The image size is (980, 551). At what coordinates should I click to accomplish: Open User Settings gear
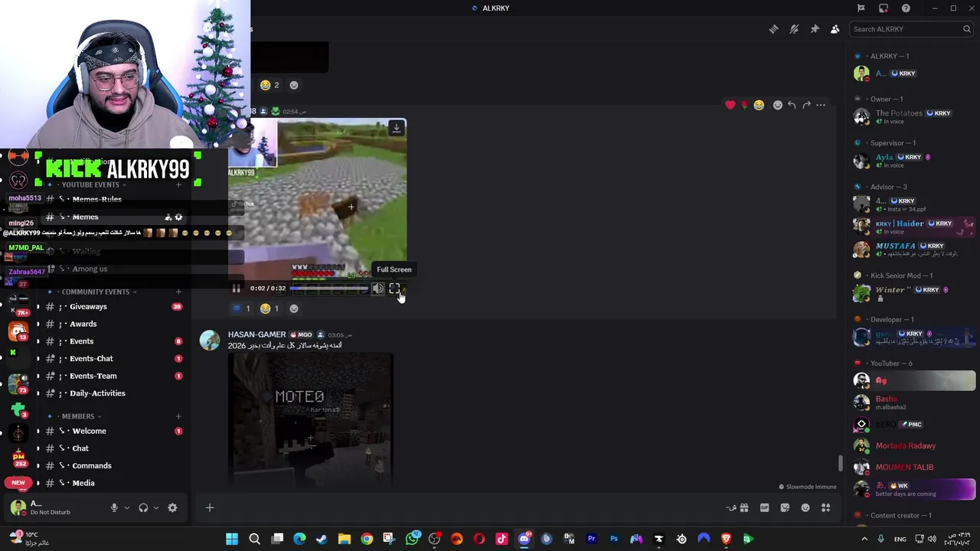click(x=172, y=507)
